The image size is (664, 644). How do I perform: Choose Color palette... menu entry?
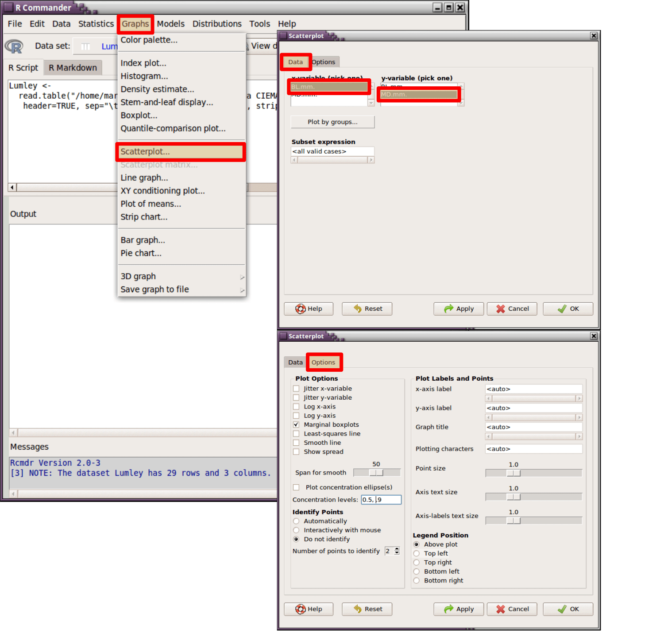[181, 40]
